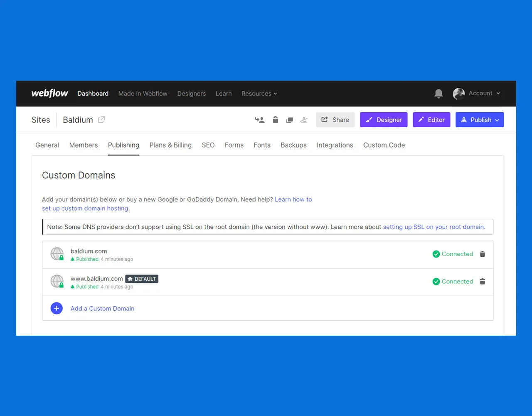
Task: Click globe icon beside www.baldium.com
Action: [x=57, y=281]
